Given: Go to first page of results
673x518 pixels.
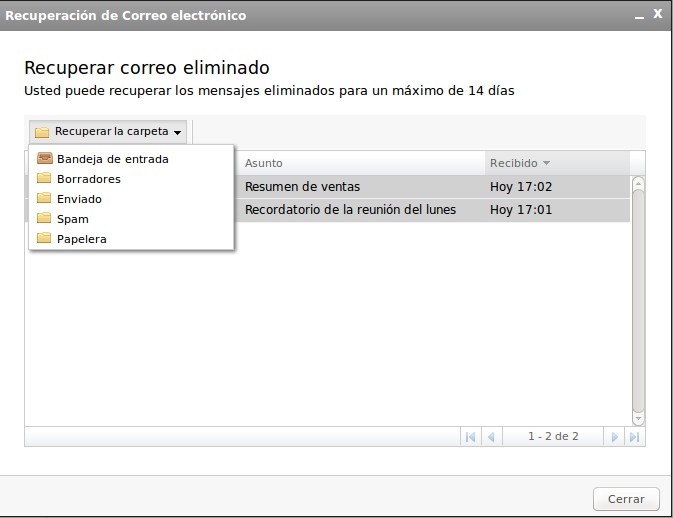Looking at the screenshot, I should click(470, 437).
